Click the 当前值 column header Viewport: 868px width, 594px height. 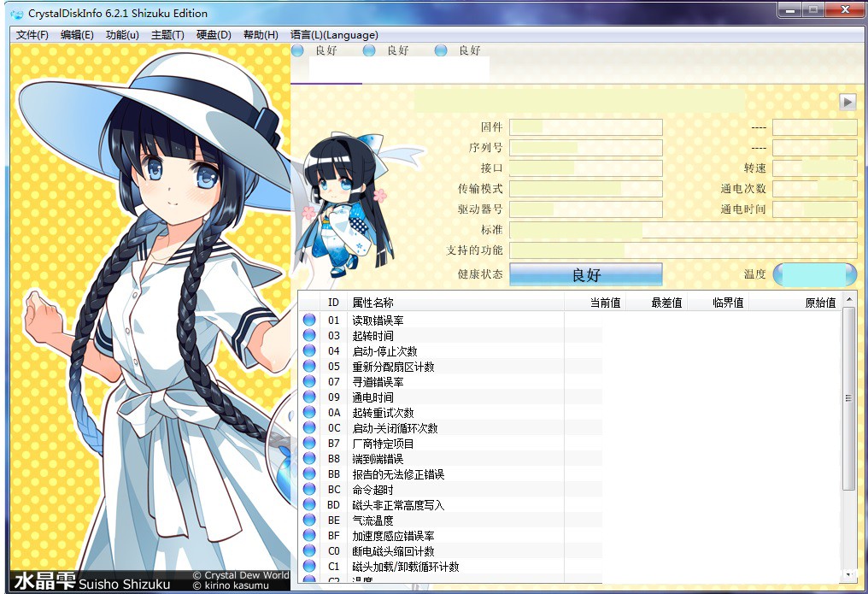click(595, 303)
